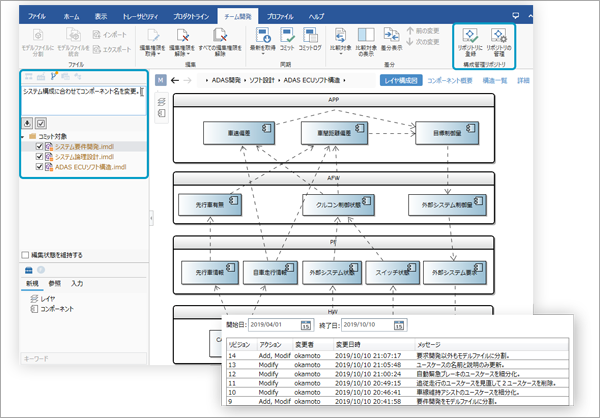
Task: Select the チーム開発 ribbon tab
Action: tap(238, 16)
